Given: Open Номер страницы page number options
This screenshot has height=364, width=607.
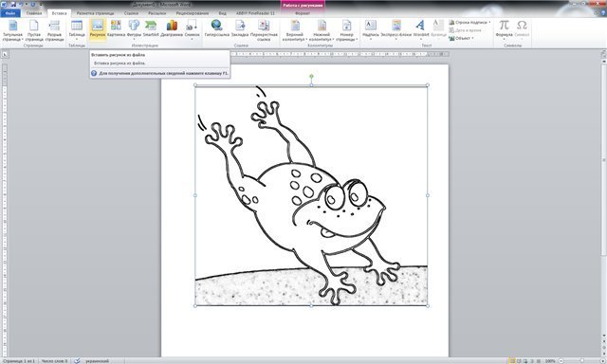Looking at the screenshot, I should [346, 30].
